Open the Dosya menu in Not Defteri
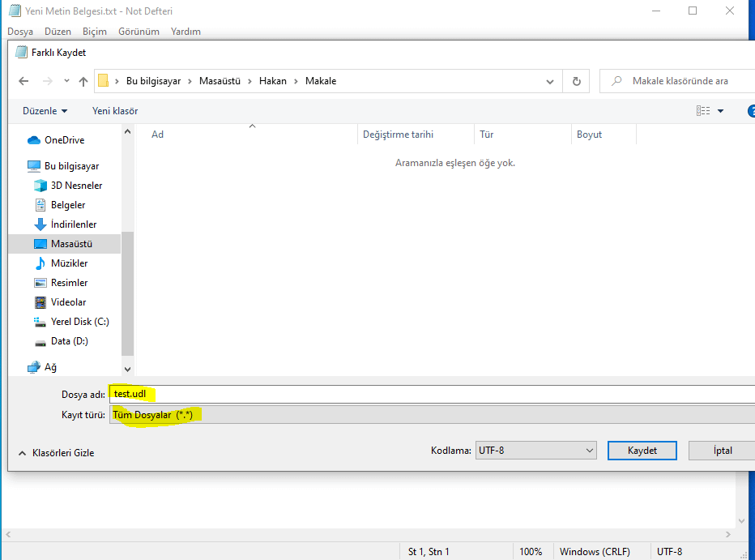 [20, 32]
